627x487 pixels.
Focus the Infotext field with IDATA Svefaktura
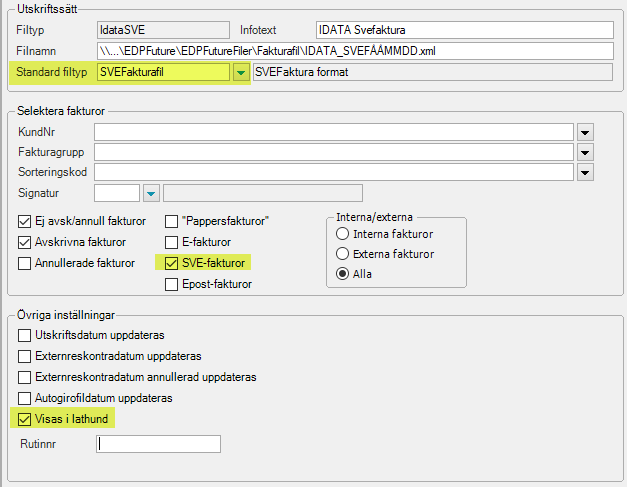click(x=465, y=30)
